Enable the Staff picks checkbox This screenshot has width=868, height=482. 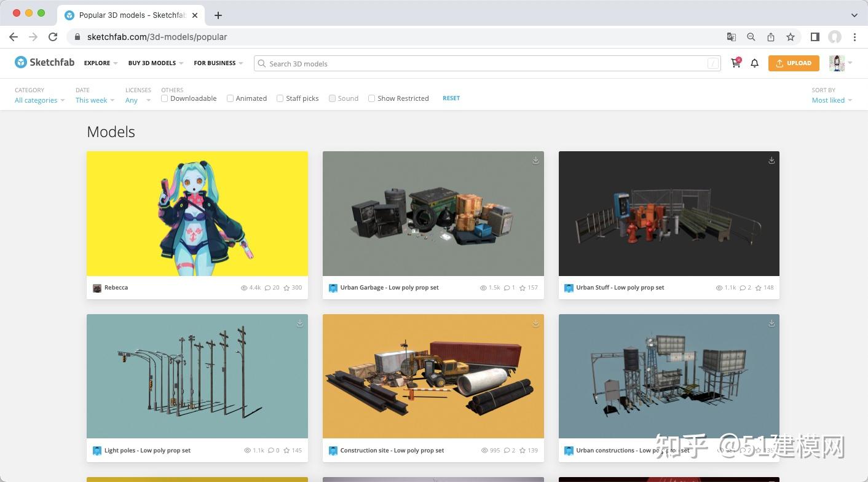tap(280, 98)
